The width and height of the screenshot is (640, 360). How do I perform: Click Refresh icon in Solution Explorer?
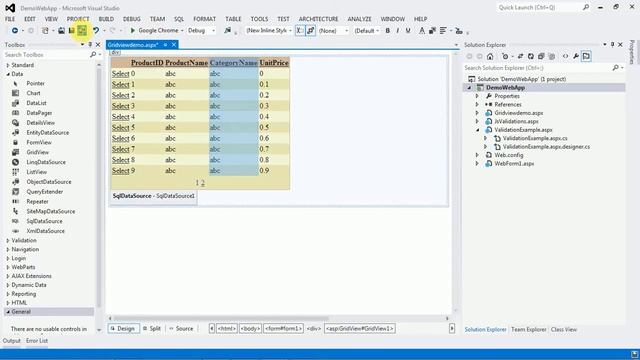click(x=531, y=56)
